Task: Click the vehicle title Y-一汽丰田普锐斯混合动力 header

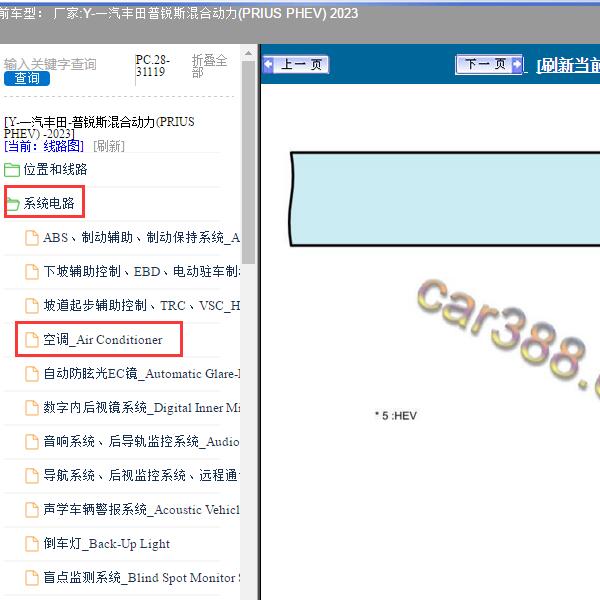Action: 221,14
